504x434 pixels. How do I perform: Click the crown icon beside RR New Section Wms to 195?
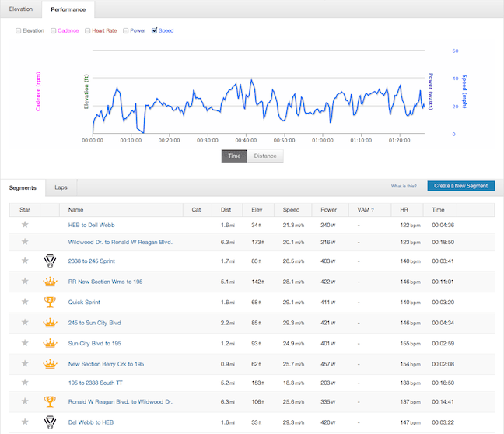[x=50, y=282]
